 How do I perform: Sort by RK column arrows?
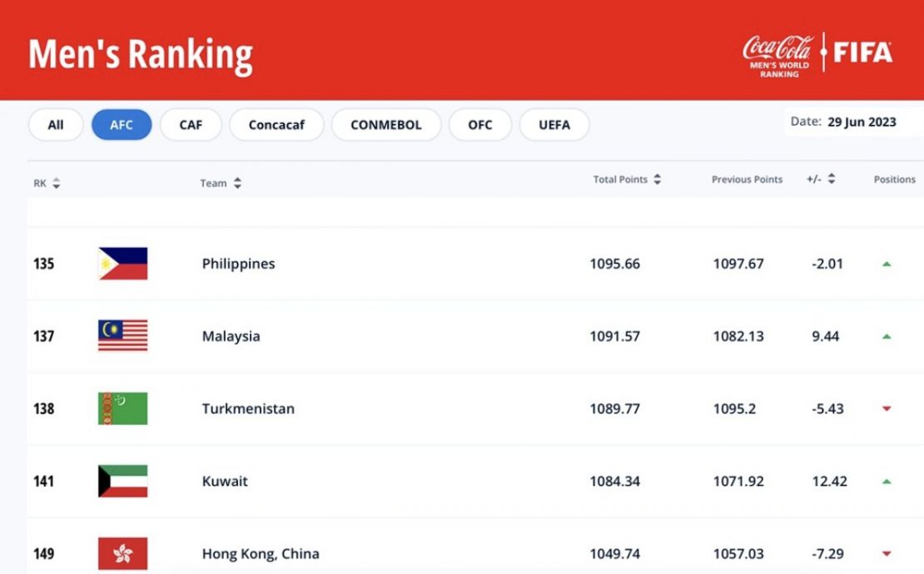click(57, 183)
